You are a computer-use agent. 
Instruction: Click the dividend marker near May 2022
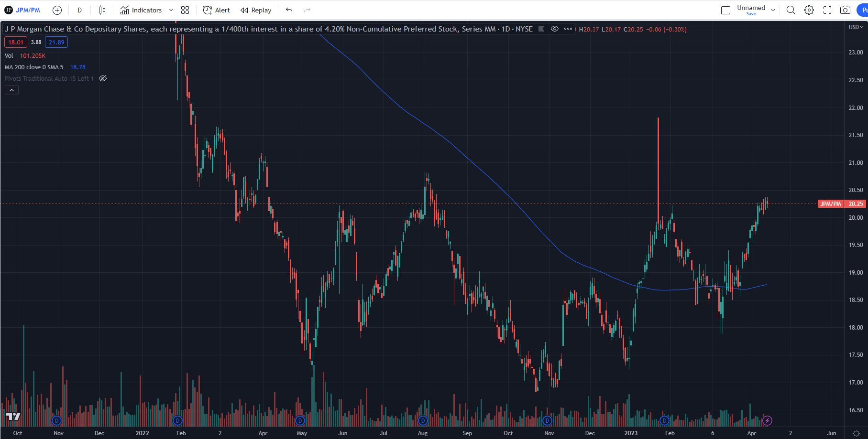[300, 421]
